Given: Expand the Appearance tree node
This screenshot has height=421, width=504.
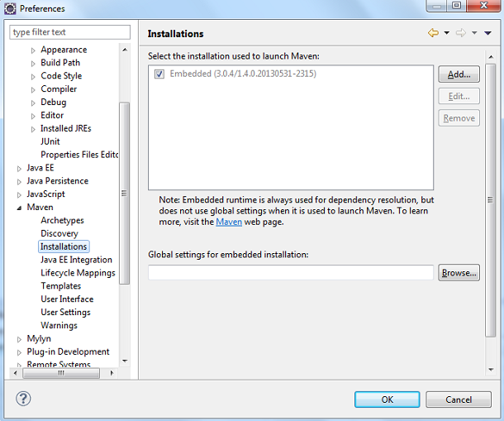Looking at the screenshot, I should point(33,50).
